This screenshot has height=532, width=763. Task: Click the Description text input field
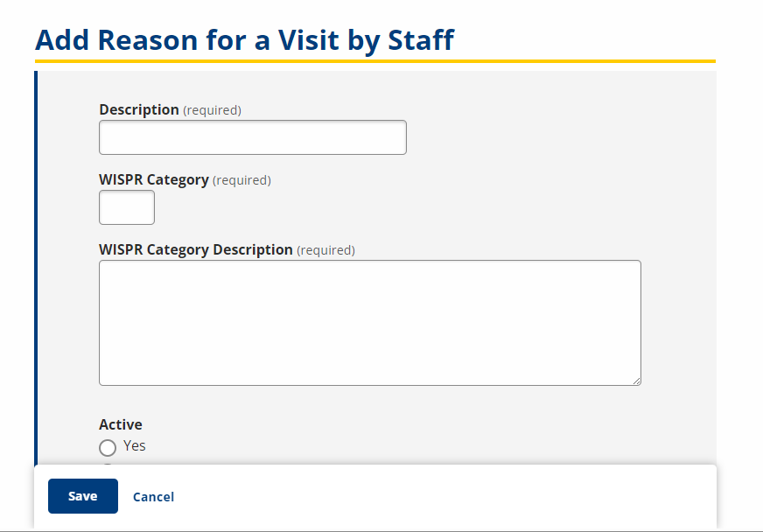point(252,137)
